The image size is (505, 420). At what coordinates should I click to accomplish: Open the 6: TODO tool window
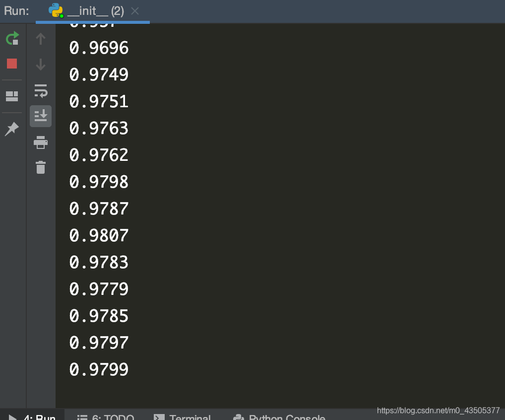pyautogui.click(x=106, y=417)
